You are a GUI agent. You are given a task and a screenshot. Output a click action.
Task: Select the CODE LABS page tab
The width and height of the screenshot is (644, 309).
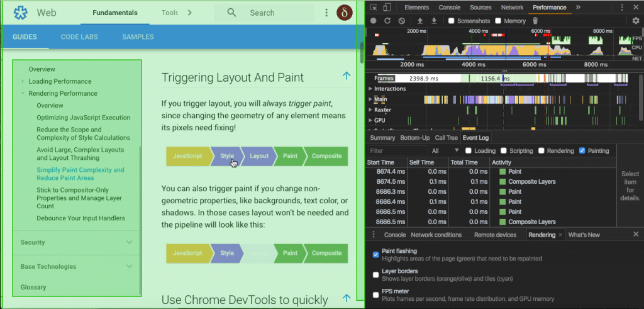tap(79, 37)
